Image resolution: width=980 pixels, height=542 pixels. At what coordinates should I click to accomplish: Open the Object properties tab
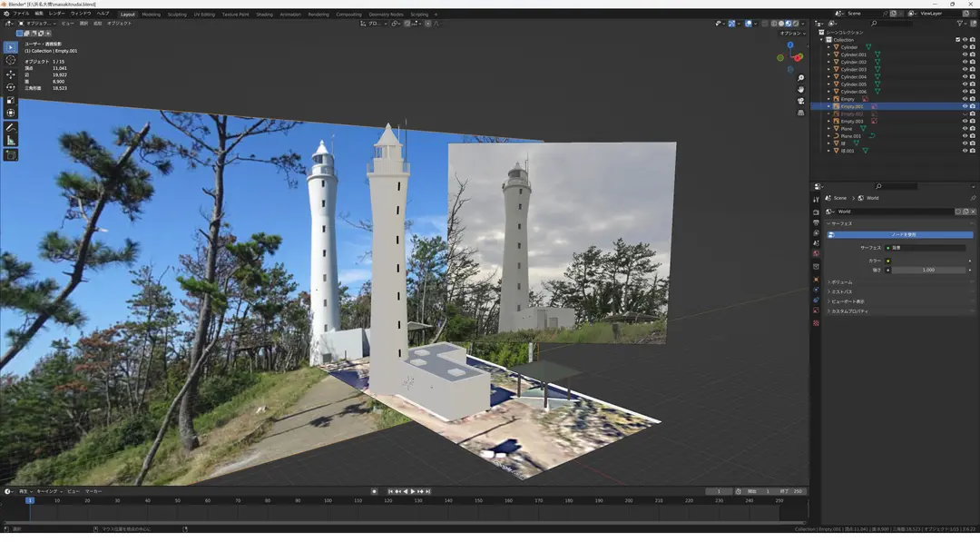tap(817, 280)
